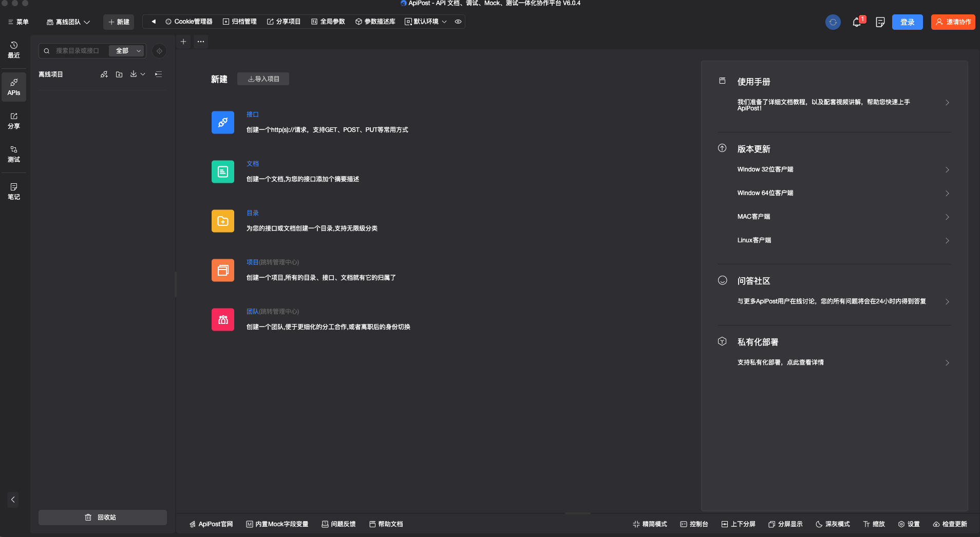This screenshot has height=537, width=980.
Task: Open 全局参数 global parameters
Action: click(328, 22)
